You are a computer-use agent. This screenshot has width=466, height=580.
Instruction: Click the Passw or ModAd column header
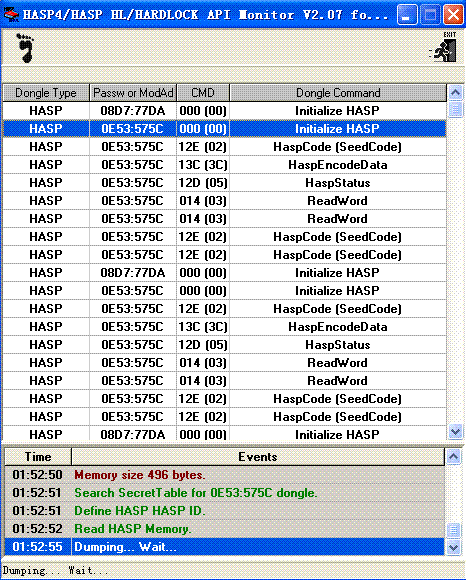133,93
